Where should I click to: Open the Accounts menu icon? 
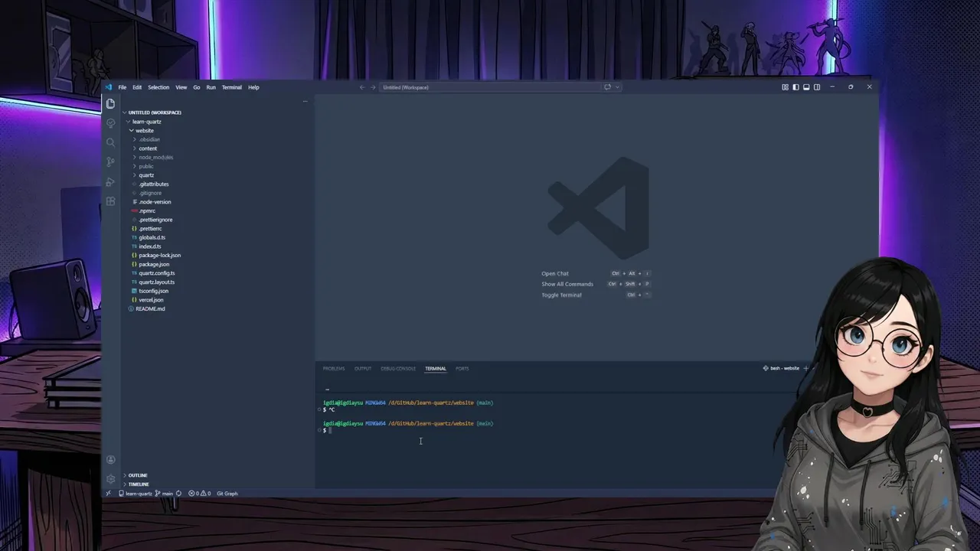point(110,460)
